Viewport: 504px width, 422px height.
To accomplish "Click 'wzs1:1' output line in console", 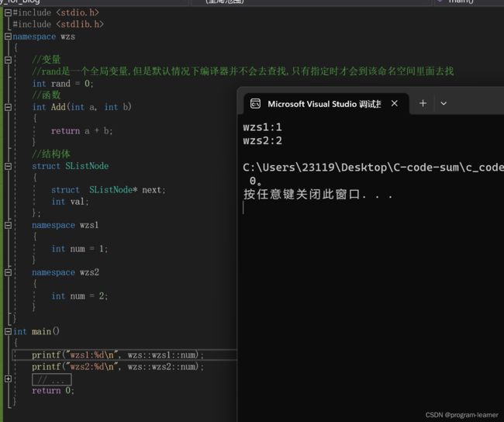I will (x=262, y=127).
